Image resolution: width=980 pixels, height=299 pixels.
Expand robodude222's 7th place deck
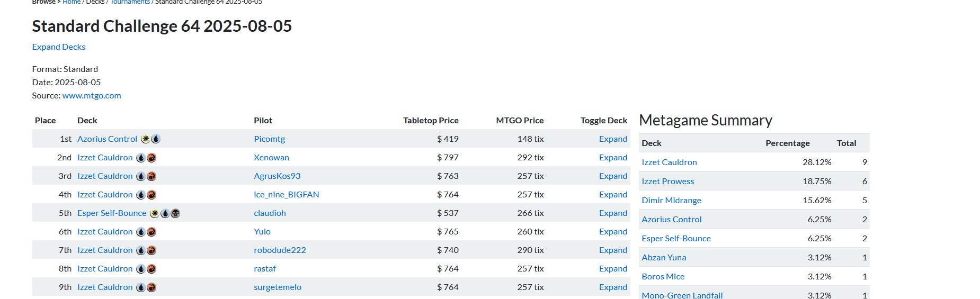[613, 250]
